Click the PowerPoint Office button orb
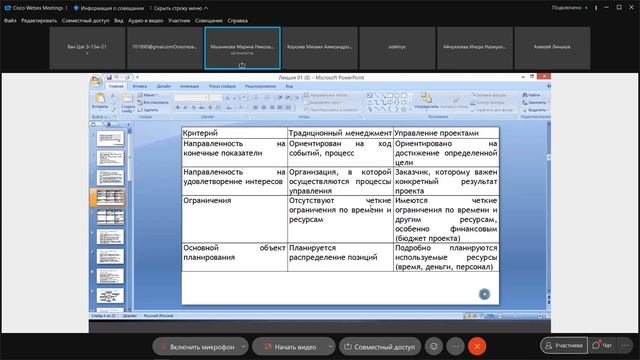Image resolution: width=640 pixels, height=360 pixels. 96,81
